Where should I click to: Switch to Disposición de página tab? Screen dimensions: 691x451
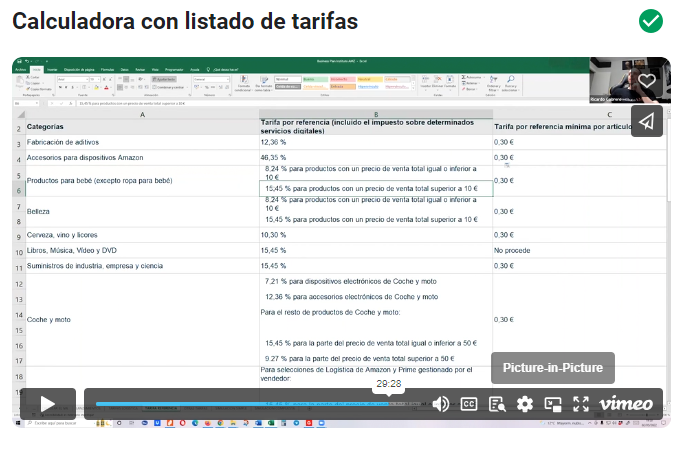79,70
